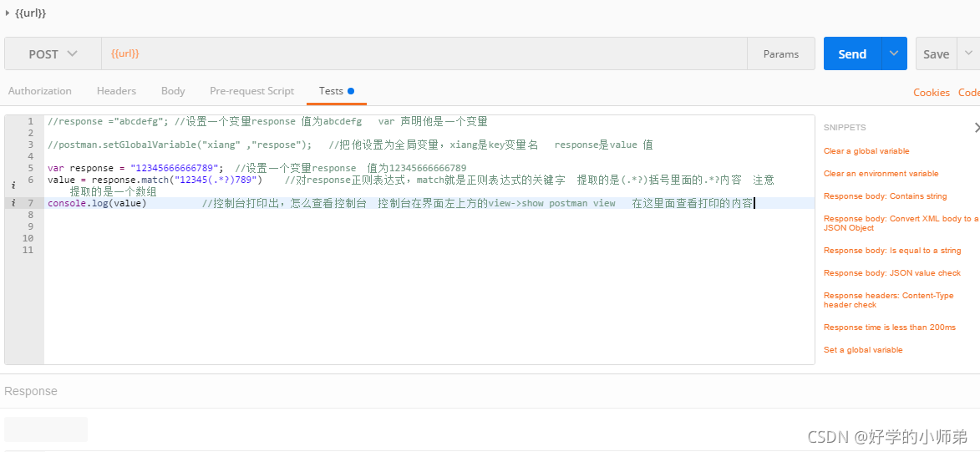Switch to the Body tab
980x452 pixels.
coord(173,91)
